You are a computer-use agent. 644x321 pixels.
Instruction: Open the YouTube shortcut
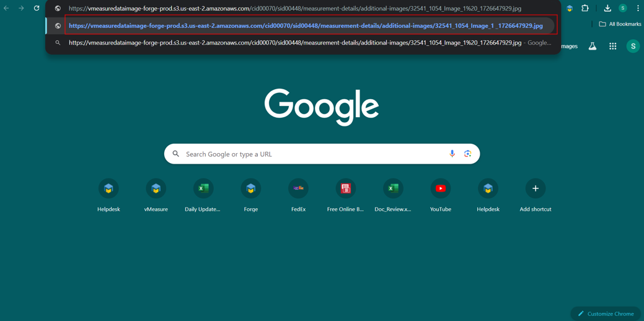440,195
